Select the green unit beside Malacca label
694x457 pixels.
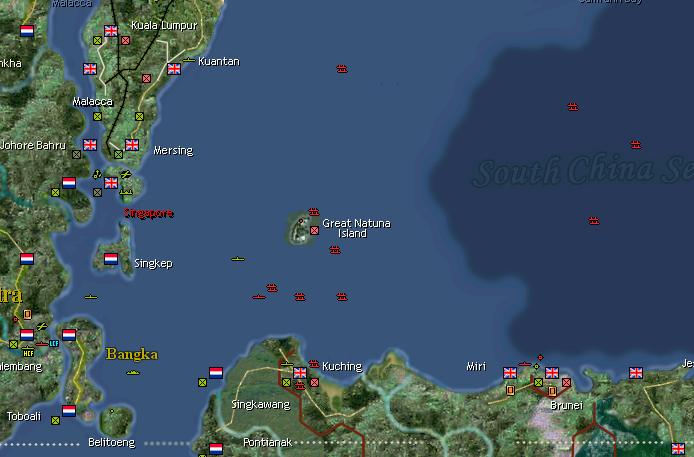(x=97, y=116)
